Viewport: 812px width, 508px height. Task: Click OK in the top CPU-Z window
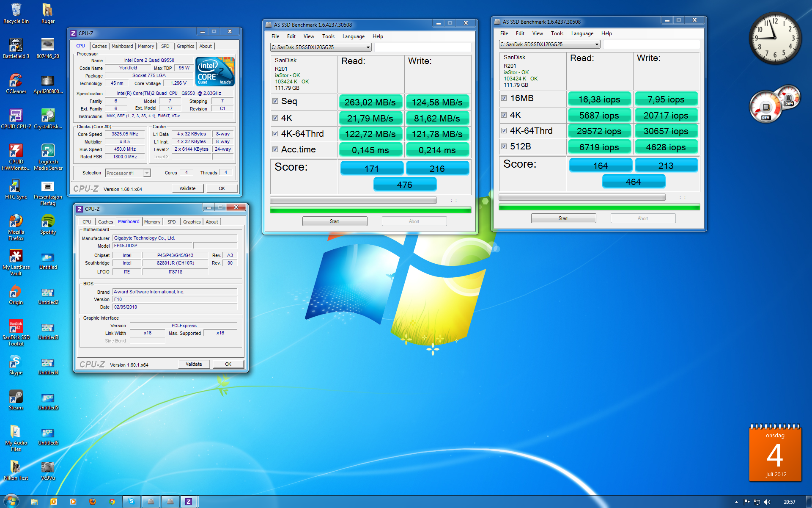pos(222,188)
